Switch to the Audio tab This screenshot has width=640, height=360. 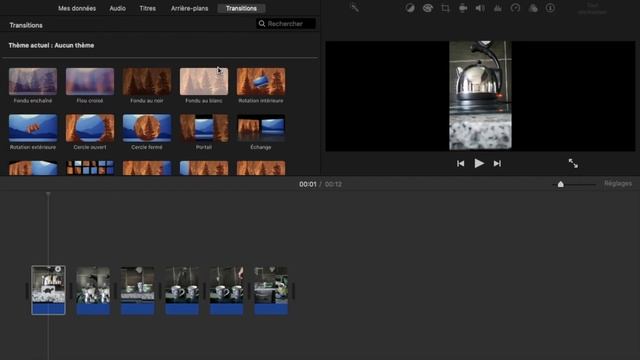click(117, 8)
